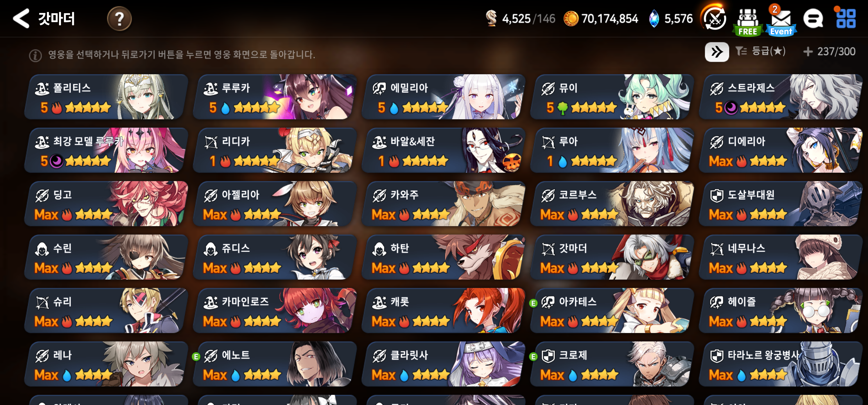Open the 등급(★) sort filter dropdown

pos(761,51)
